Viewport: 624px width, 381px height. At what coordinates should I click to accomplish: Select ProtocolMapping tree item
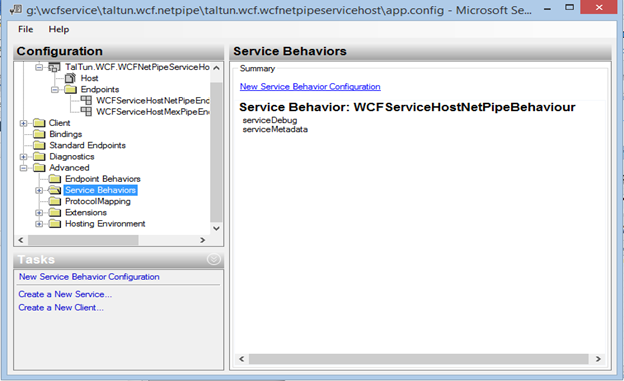98,201
